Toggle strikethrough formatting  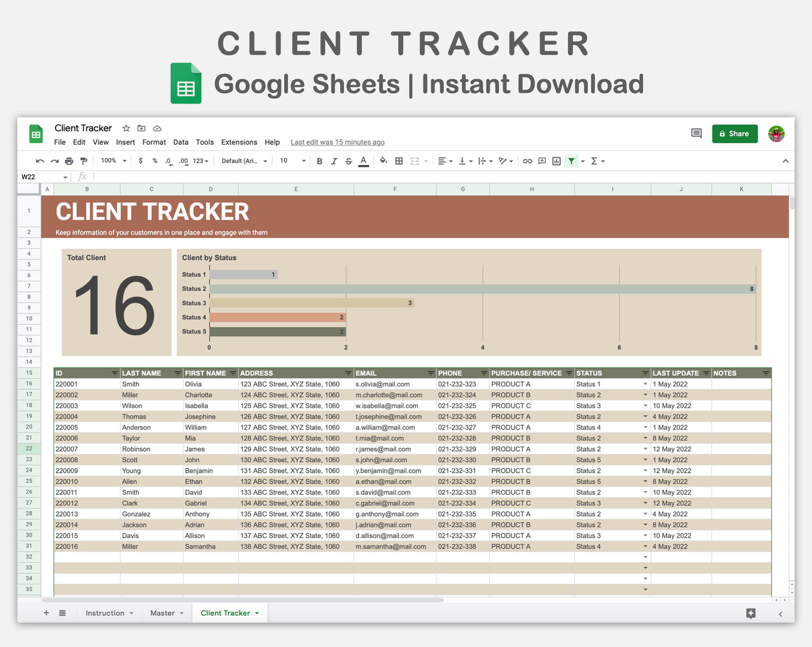348,161
